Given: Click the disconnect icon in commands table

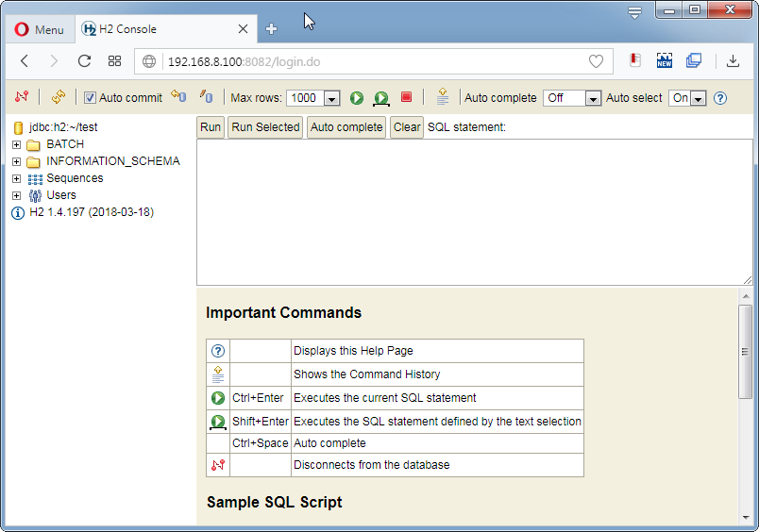Looking at the screenshot, I should point(218,465).
